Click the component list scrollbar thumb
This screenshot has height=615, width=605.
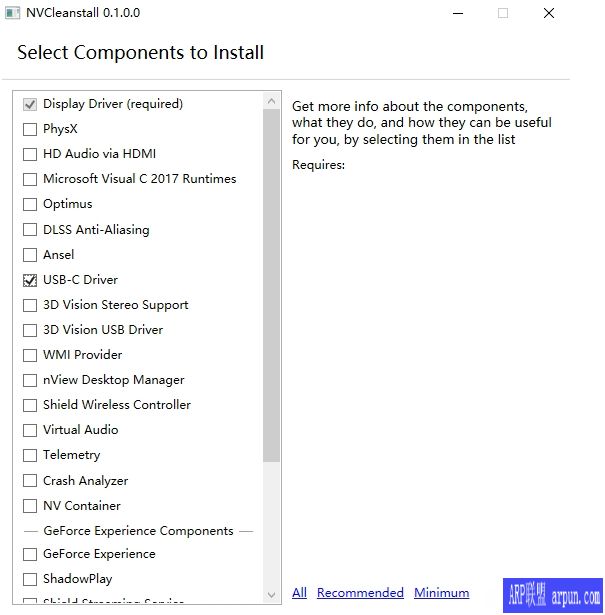[272, 285]
